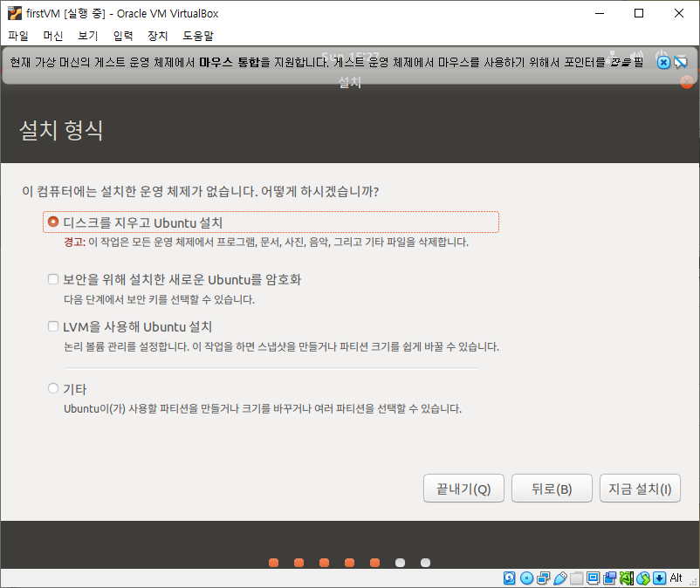Open the 머신 menu
The height and width of the screenshot is (588, 700).
point(53,36)
